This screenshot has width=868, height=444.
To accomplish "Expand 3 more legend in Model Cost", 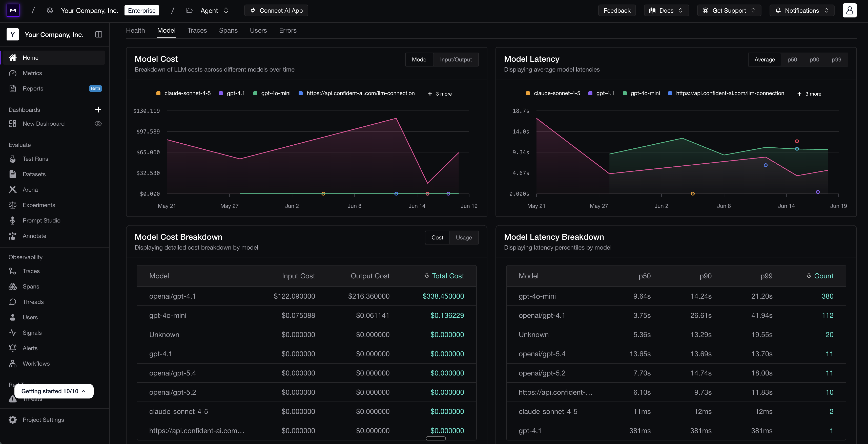I will click(440, 94).
